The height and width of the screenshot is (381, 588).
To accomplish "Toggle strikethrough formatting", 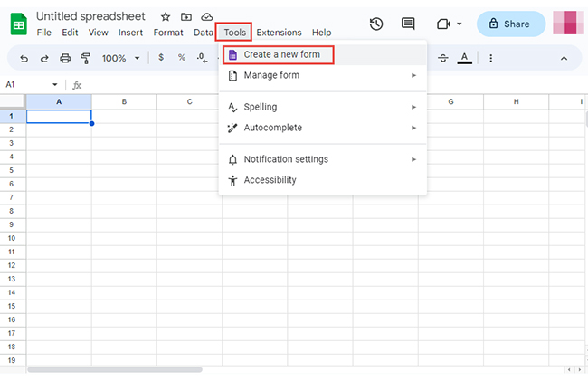I will [x=443, y=58].
